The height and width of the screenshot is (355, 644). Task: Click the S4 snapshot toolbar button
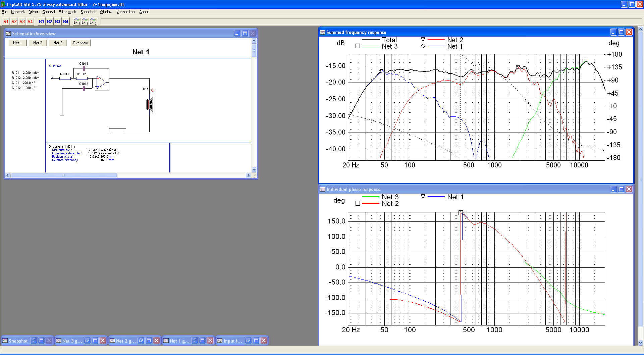click(30, 21)
